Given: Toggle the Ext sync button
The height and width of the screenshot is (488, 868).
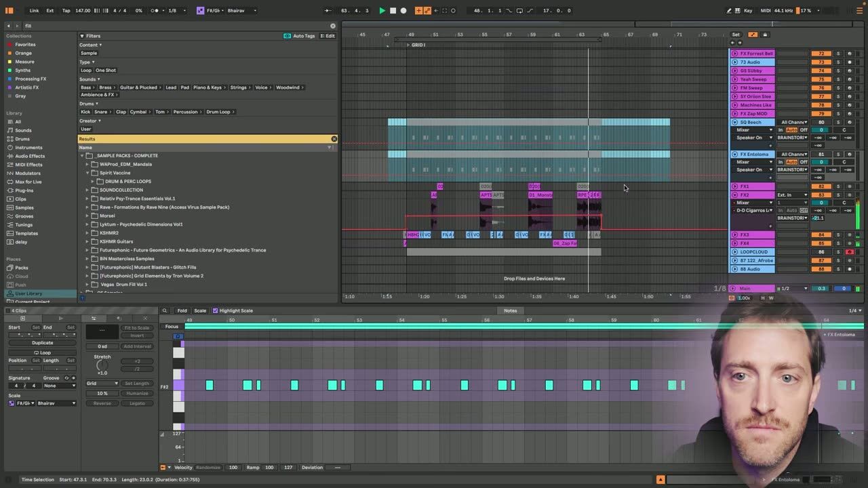Looking at the screenshot, I should click(50, 11).
